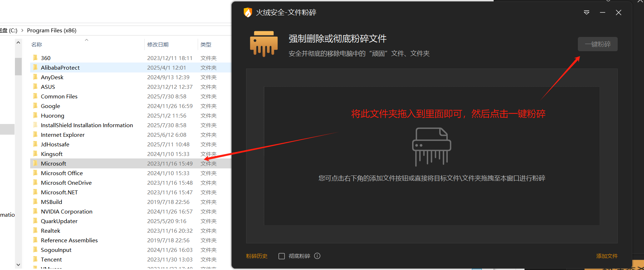This screenshot has width=644, height=270.
Task: Click Program Files (x86) in address bar
Action: [x=52, y=30]
